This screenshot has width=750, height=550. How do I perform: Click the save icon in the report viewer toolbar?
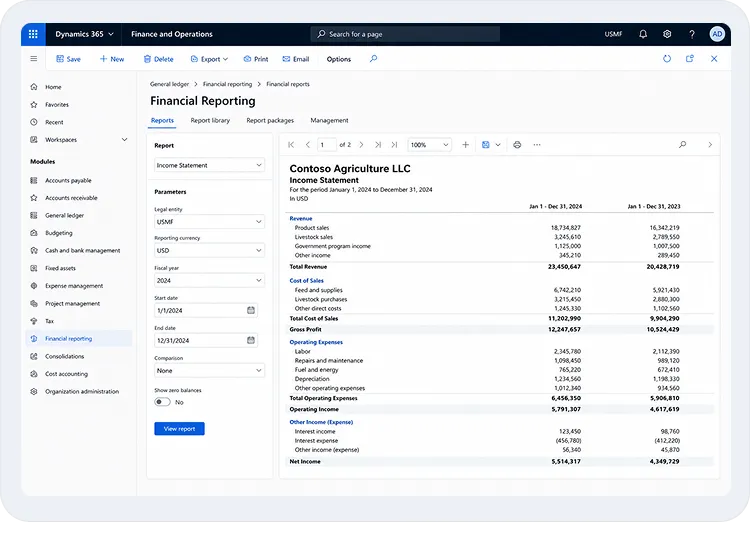point(485,144)
